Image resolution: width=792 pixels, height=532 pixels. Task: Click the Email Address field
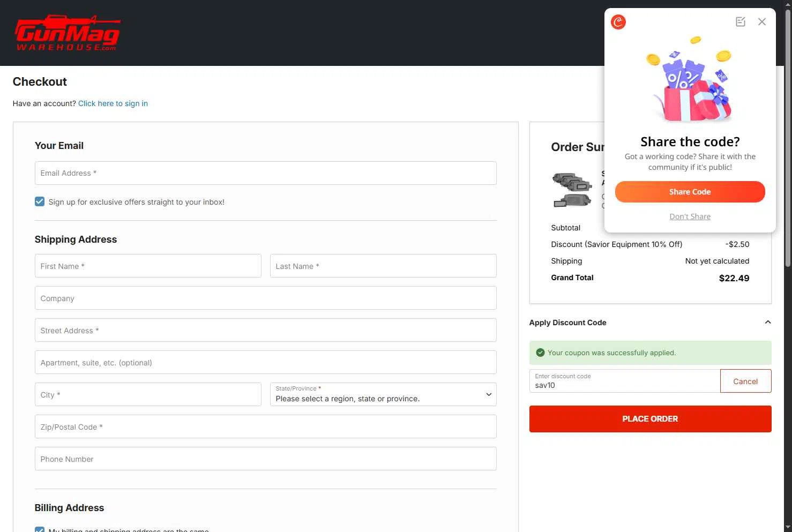[x=265, y=173]
